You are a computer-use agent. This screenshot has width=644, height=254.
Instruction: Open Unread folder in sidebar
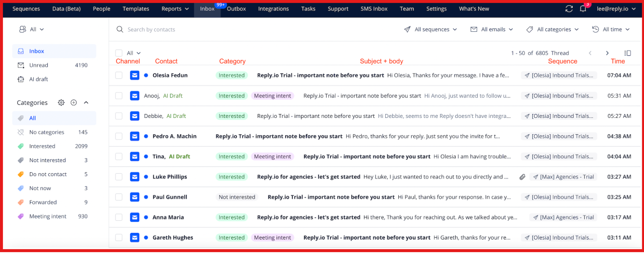pyautogui.click(x=54, y=65)
